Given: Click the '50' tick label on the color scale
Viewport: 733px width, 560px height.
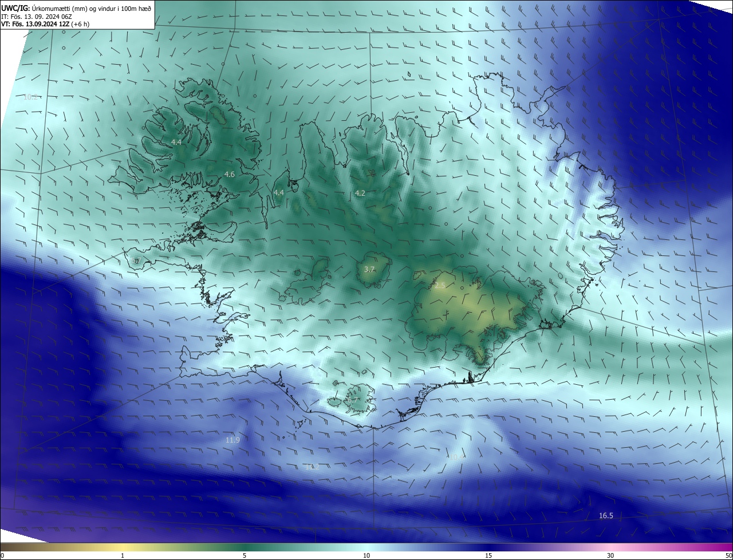Looking at the screenshot, I should click(728, 555).
